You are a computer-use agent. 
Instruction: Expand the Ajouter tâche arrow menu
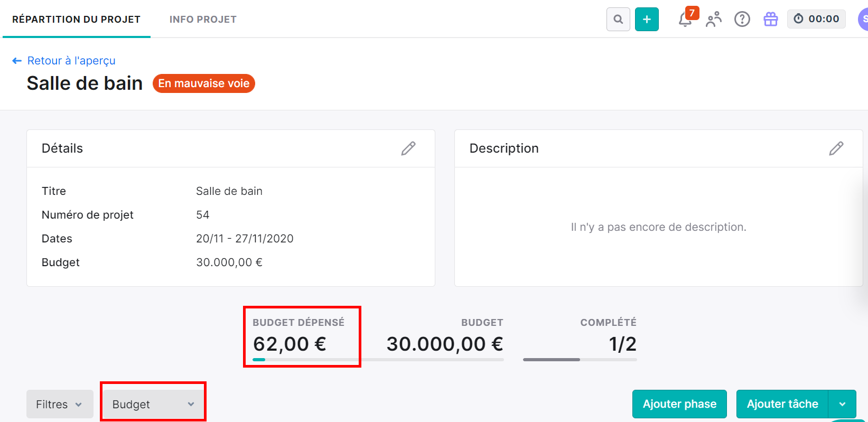click(842, 404)
